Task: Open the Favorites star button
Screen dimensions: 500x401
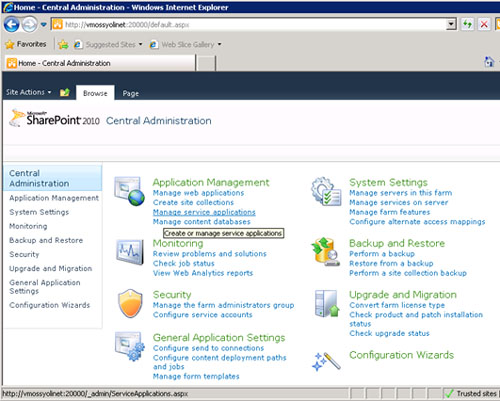Action: pyautogui.click(x=26, y=44)
